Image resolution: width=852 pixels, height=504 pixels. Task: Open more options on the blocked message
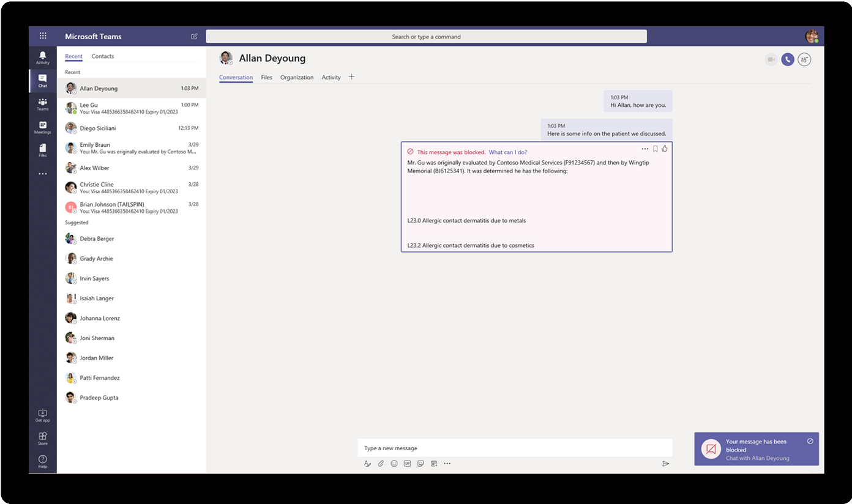pos(645,148)
